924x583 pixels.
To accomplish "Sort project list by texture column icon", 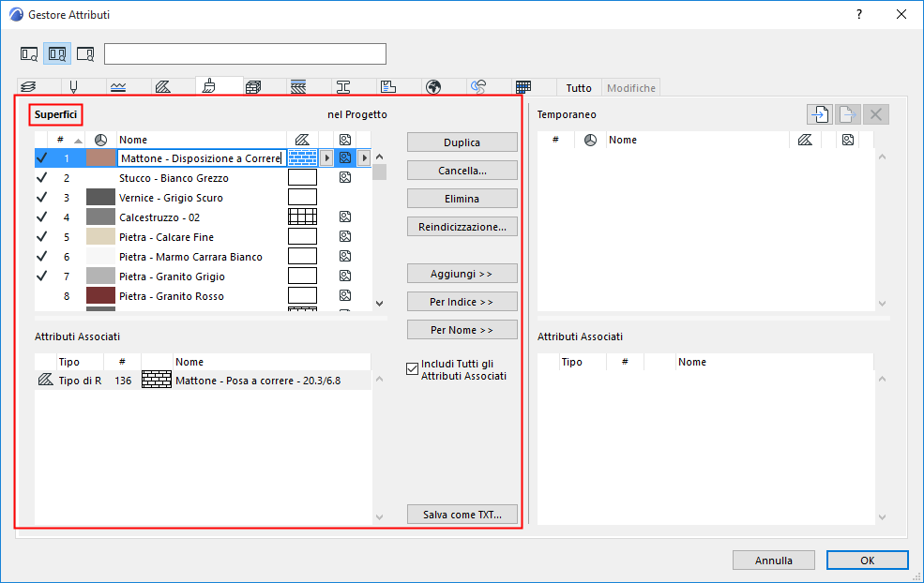I will tap(345, 140).
